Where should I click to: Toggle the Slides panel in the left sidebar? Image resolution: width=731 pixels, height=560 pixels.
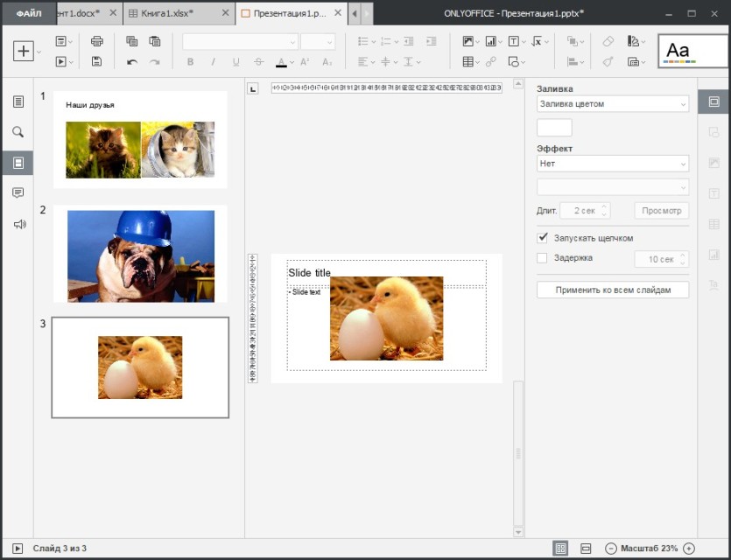click(18, 163)
